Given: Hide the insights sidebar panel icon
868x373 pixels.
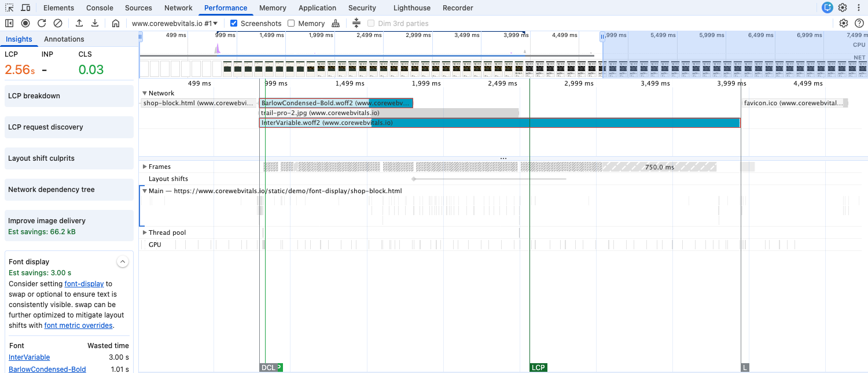Looking at the screenshot, I should click(9, 23).
